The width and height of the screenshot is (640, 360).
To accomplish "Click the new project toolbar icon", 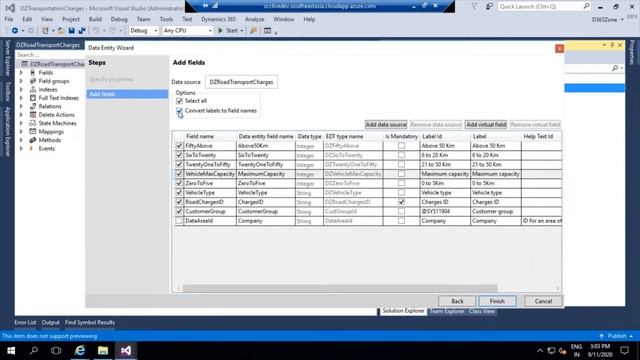I will point(45,31).
